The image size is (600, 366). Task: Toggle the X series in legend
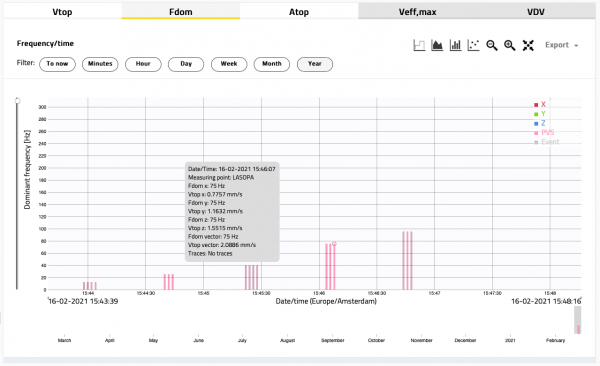click(x=540, y=105)
